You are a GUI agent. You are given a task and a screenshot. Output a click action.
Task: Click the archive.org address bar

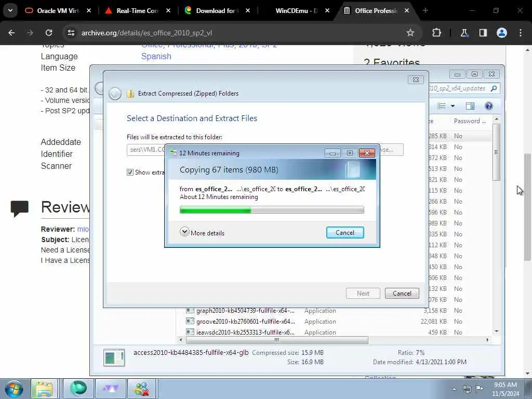(237, 33)
